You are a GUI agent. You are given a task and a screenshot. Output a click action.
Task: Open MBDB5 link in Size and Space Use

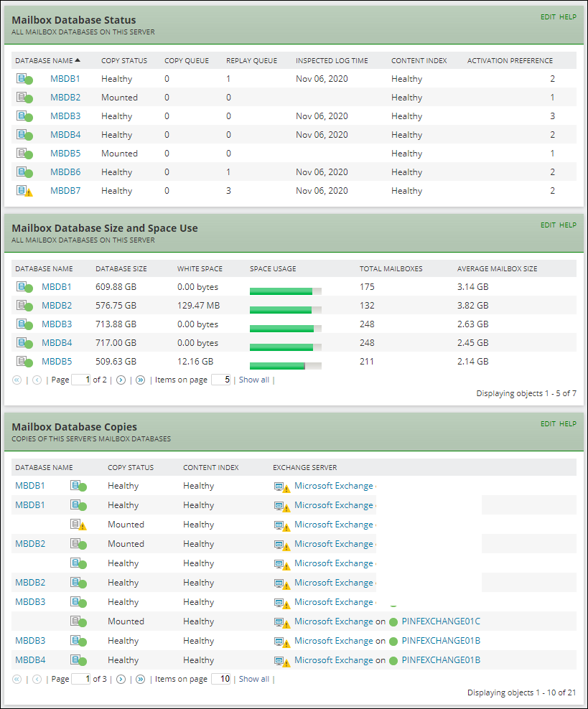(57, 362)
